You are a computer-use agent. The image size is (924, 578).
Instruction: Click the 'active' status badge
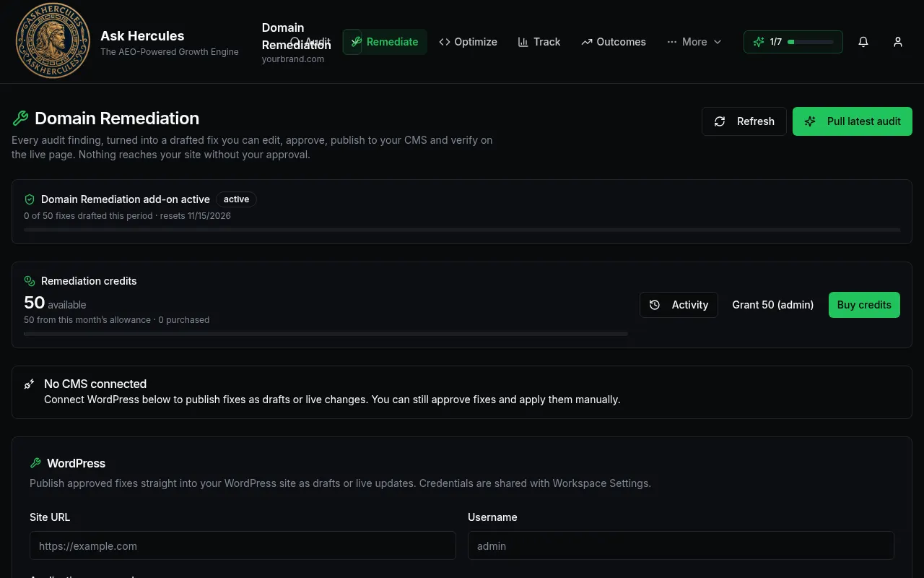pyautogui.click(x=236, y=199)
